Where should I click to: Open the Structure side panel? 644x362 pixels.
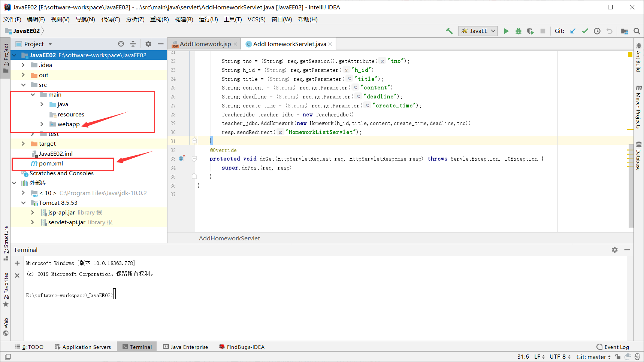[x=6, y=243]
